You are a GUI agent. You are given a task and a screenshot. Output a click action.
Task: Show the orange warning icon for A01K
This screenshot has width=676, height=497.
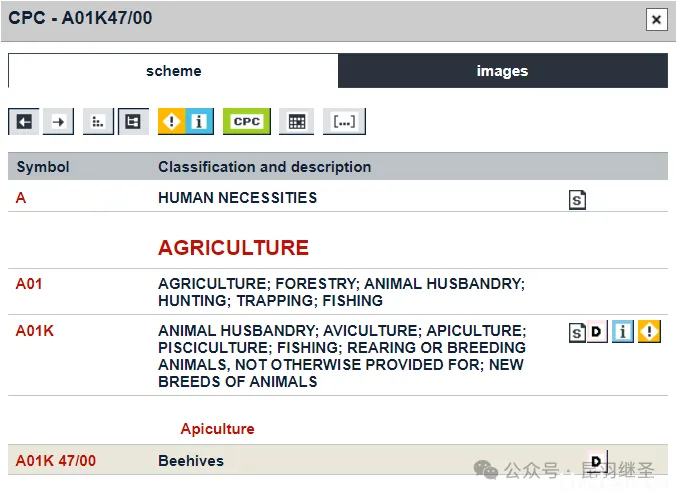click(650, 332)
